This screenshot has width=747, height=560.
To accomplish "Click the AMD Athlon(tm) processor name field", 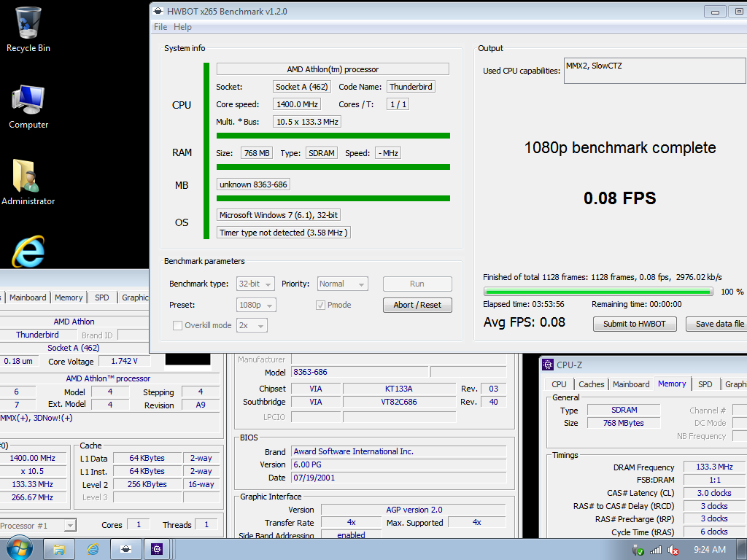I will pos(333,69).
